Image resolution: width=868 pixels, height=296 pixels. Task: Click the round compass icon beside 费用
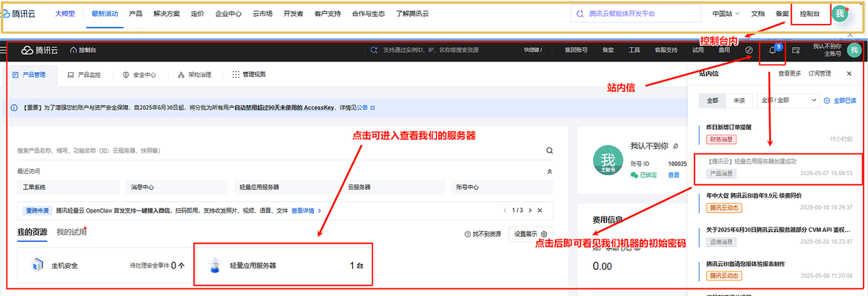pos(749,51)
